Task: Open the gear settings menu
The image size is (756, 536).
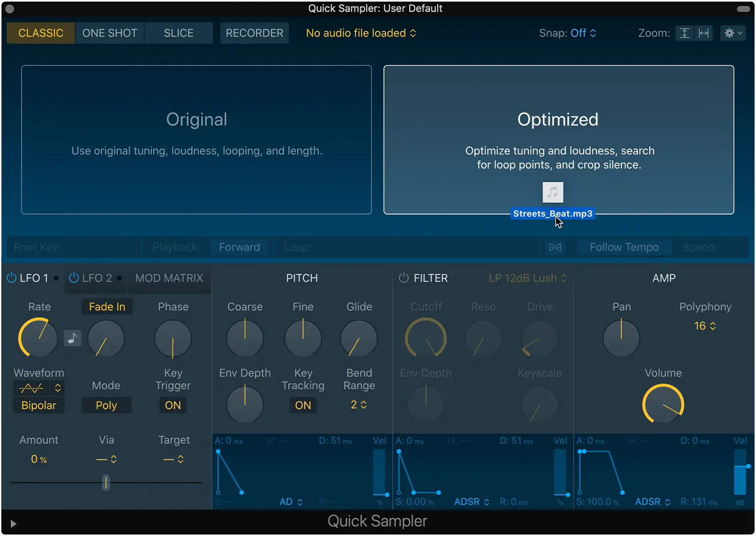Action: [732, 33]
